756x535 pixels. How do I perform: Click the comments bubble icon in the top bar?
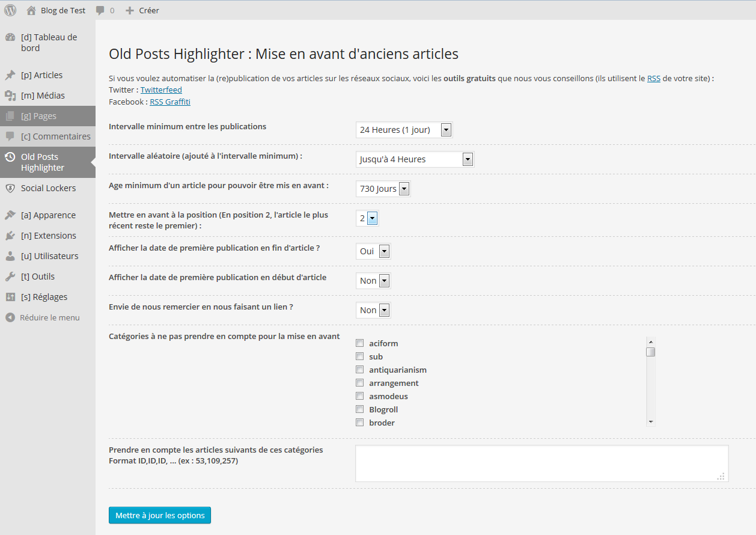(100, 10)
